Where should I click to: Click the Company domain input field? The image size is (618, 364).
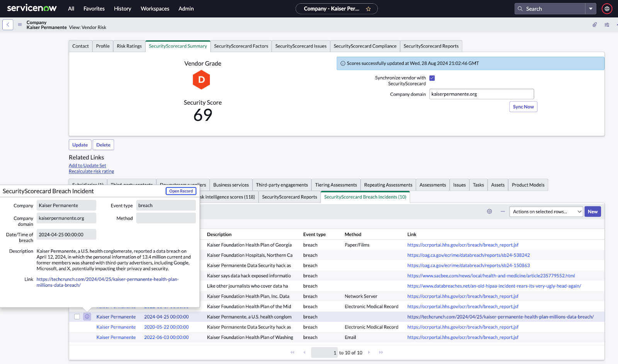click(482, 94)
